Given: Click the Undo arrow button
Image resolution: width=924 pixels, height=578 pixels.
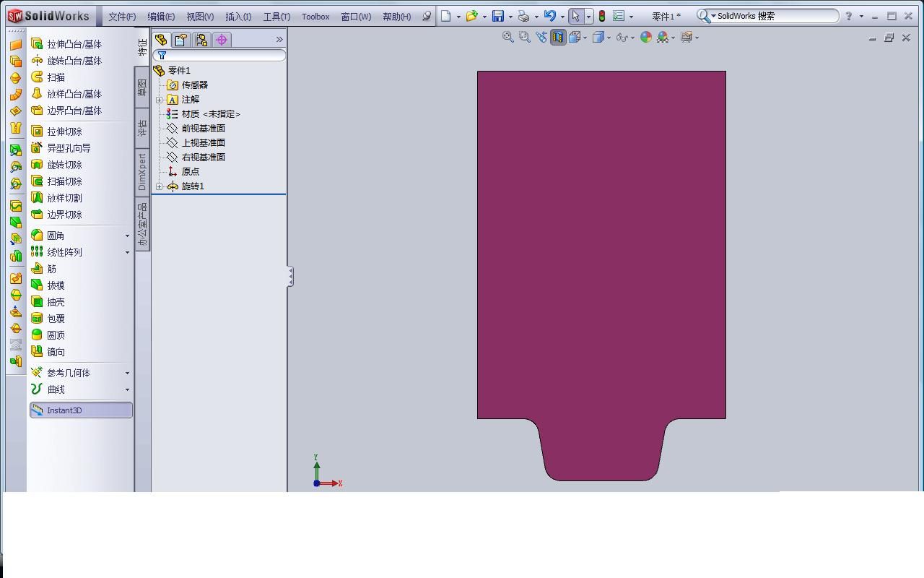Looking at the screenshot, I should (550, 16).
